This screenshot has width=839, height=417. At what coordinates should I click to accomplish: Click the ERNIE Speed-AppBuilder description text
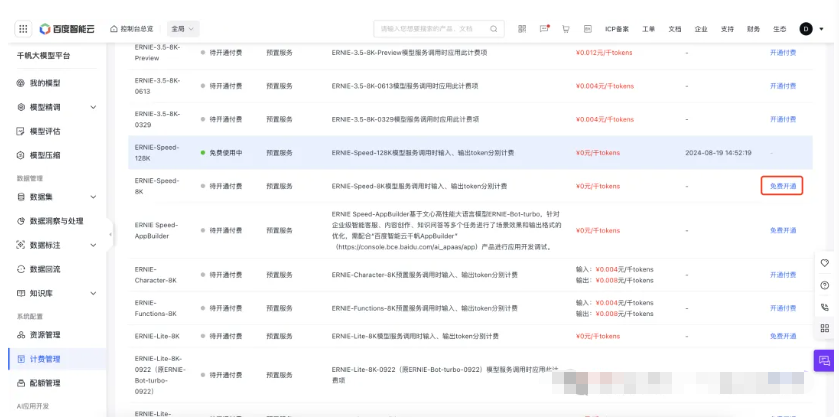point(446,230)
